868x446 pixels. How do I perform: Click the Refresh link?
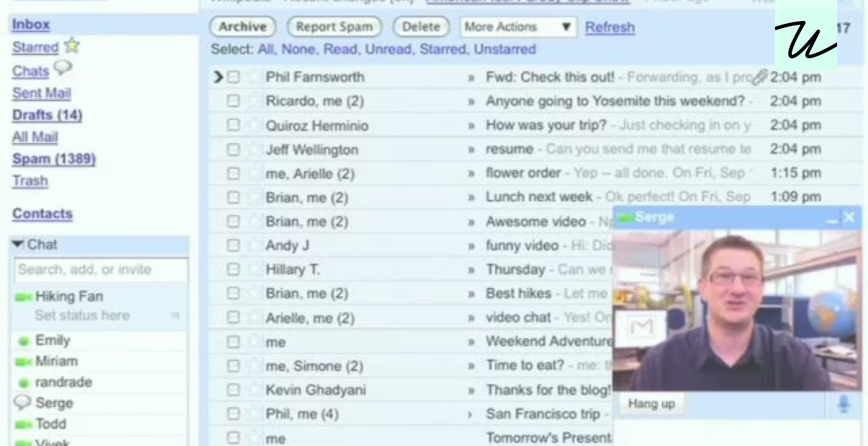point(610,27)
